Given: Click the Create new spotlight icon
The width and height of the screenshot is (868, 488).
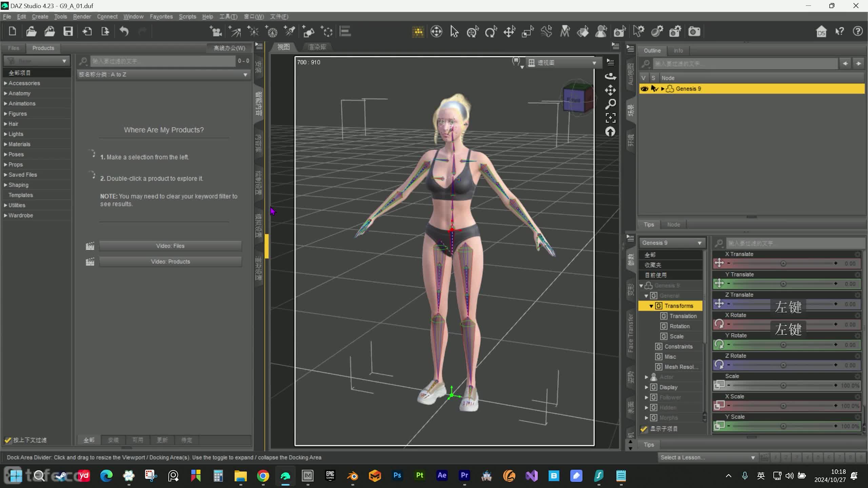Looking at the screenshot, I should pyautogui.click(x=290, y=32).
